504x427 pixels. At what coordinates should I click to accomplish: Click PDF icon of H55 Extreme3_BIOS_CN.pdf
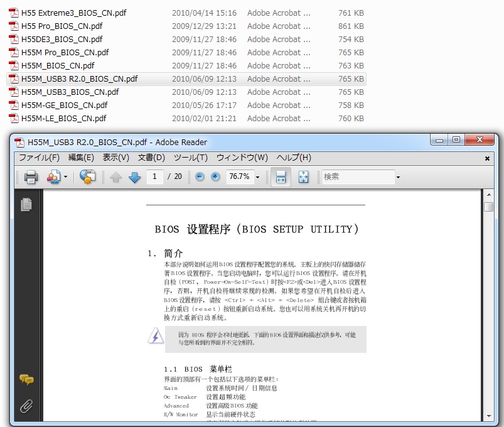[14, 13]
